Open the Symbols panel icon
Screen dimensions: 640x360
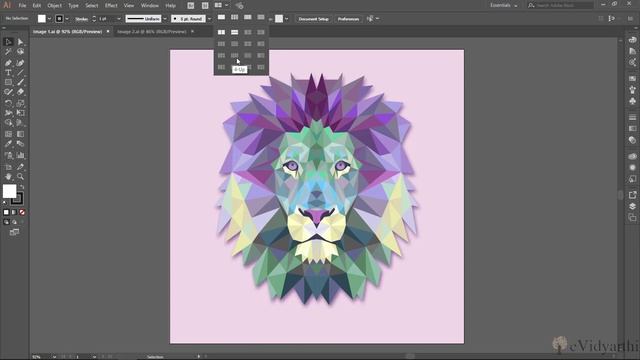pos(632,101)
